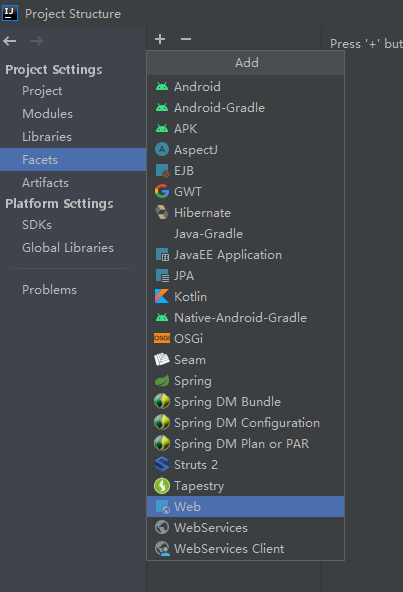Choose Native-Android-Gradle entry
403x592 pixels.
tap(246, 318)
